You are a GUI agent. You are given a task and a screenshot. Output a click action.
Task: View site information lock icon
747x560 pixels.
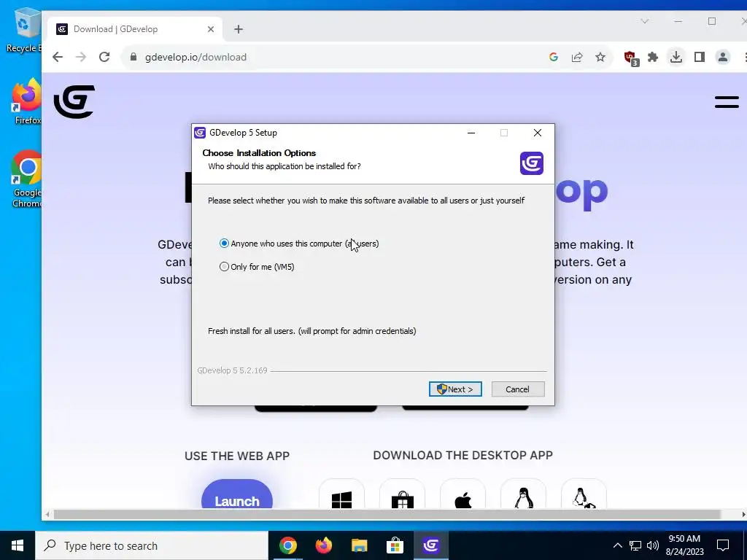click(134, 57)
